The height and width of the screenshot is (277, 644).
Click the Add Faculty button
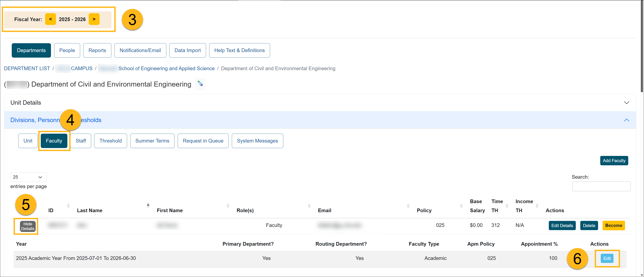coord(614,161)
